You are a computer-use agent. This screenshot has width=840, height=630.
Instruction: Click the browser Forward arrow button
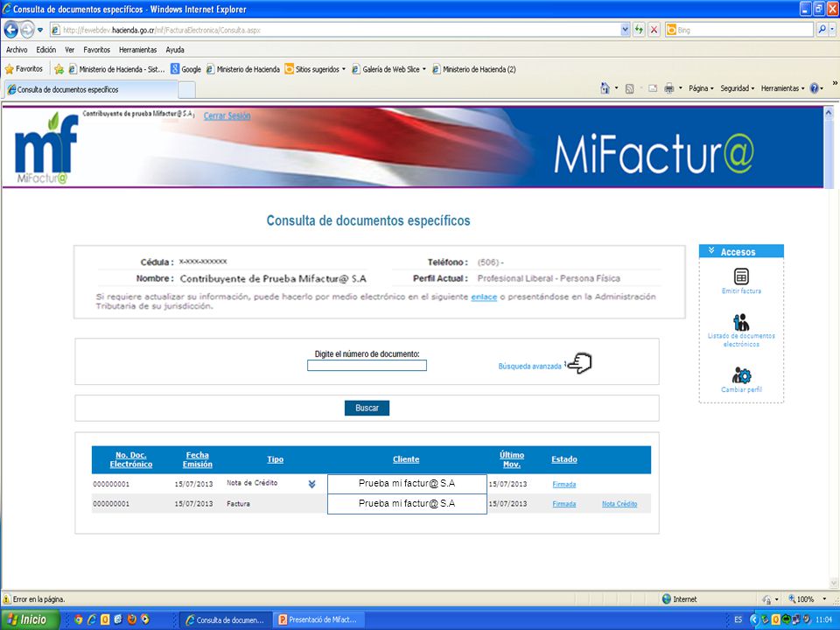pos(27,30)
